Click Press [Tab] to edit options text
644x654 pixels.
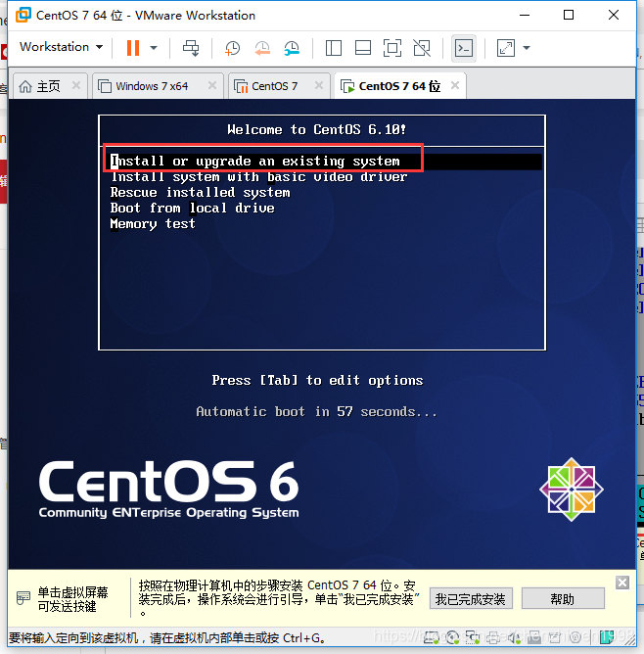tap(317, 381)
